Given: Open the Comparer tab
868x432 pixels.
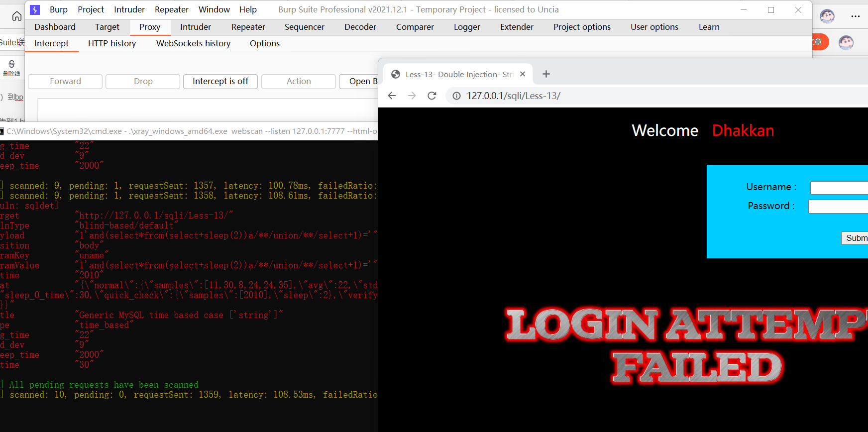Looking at the screenshot, I should click(x=415, y=27).
